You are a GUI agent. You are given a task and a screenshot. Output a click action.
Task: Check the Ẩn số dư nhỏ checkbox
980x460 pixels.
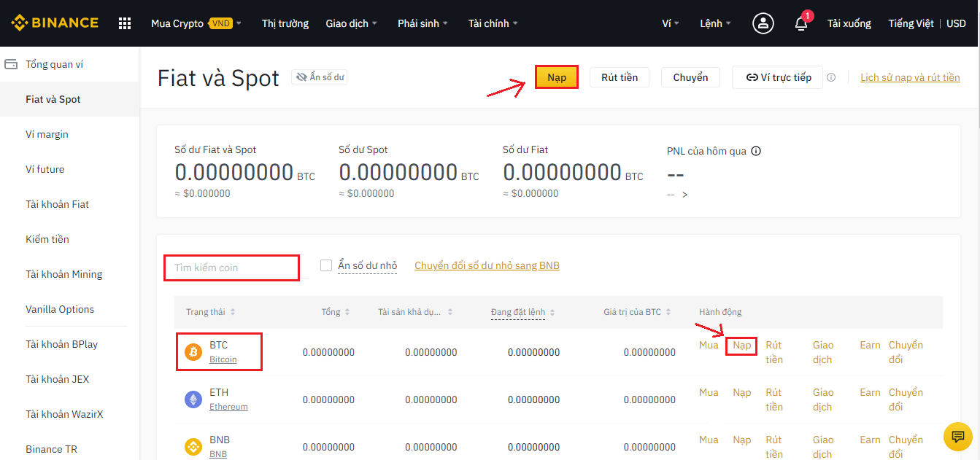tap(326, 265)
